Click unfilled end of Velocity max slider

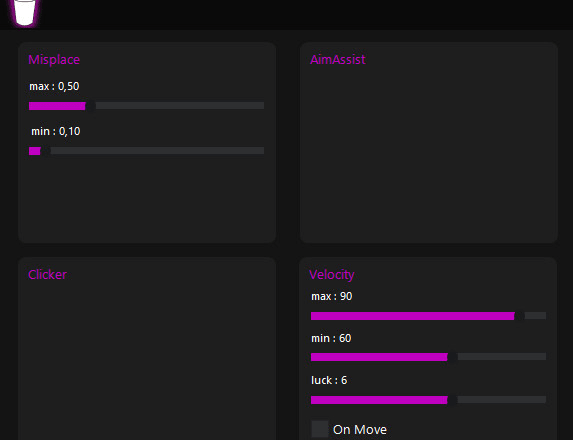(535, 316)
